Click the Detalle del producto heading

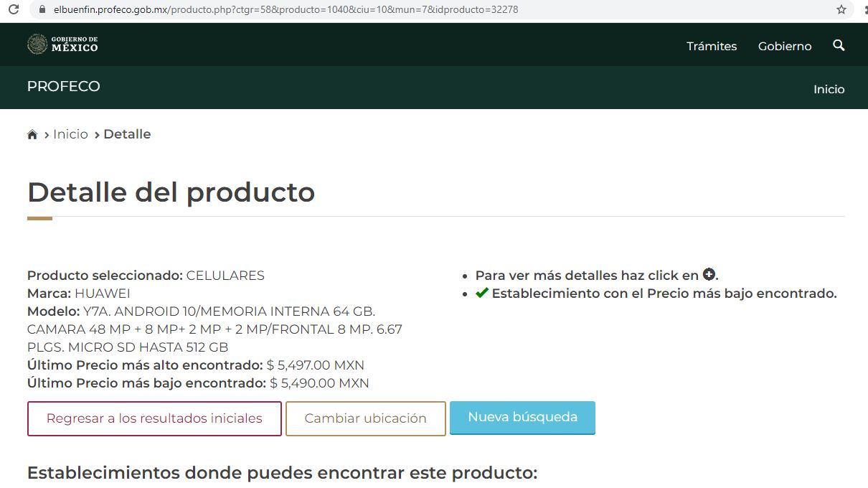(171, 192)
